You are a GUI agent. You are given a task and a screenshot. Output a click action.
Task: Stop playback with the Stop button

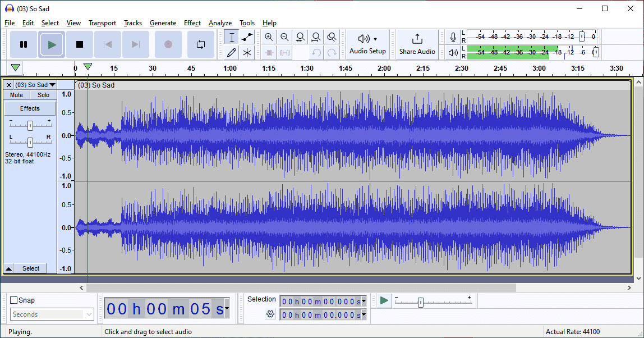80,44
